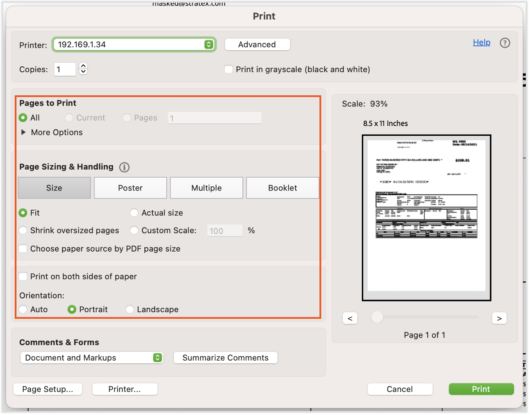The image size is (532, 415).
Task: Click the page navigation slider handle
Action: tap(376, 317)
